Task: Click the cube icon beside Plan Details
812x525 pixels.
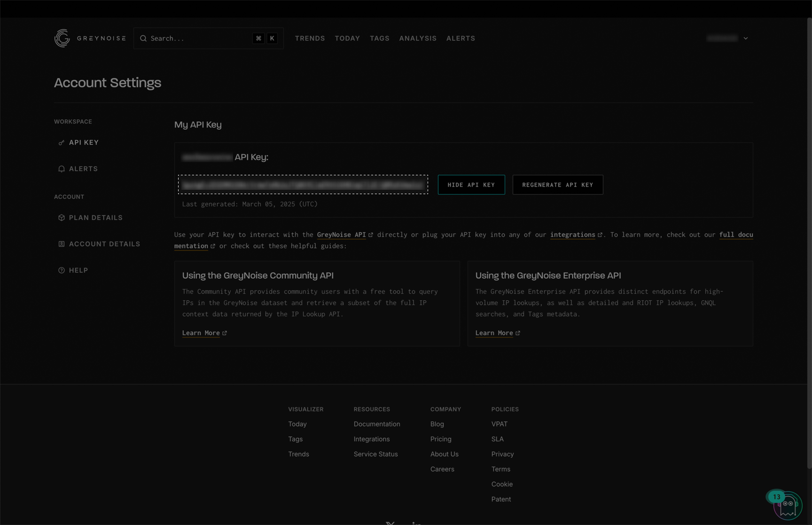Action: pos(61,218)
